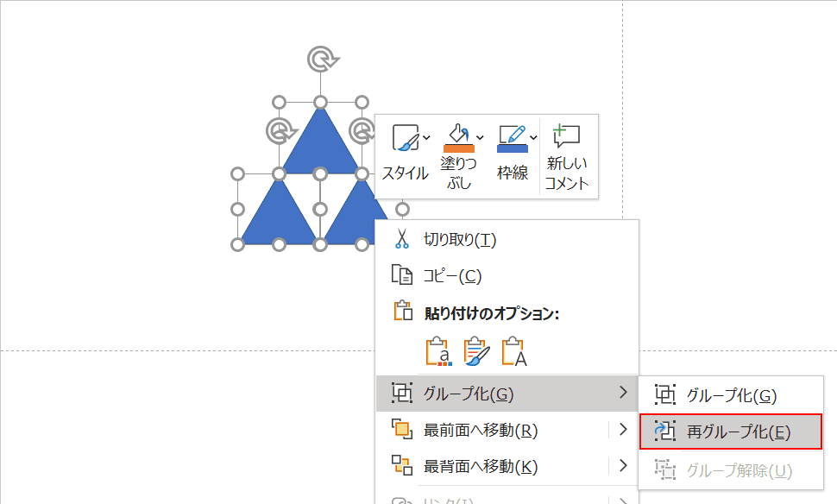
Task: Choose 切り取り(T) from context menu
Action: 507,240
